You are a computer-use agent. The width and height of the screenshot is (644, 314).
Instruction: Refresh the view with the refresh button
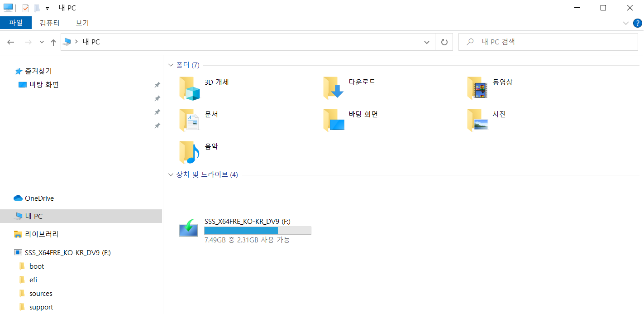pos(444,42)
